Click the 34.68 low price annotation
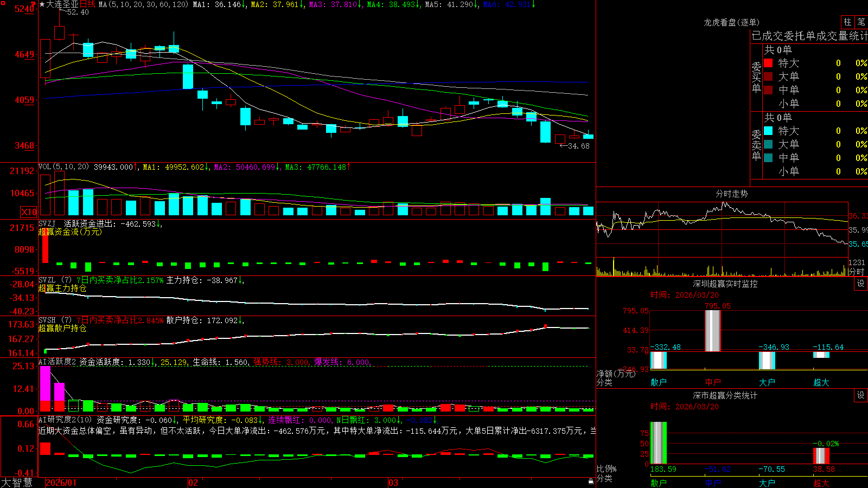 578,146
